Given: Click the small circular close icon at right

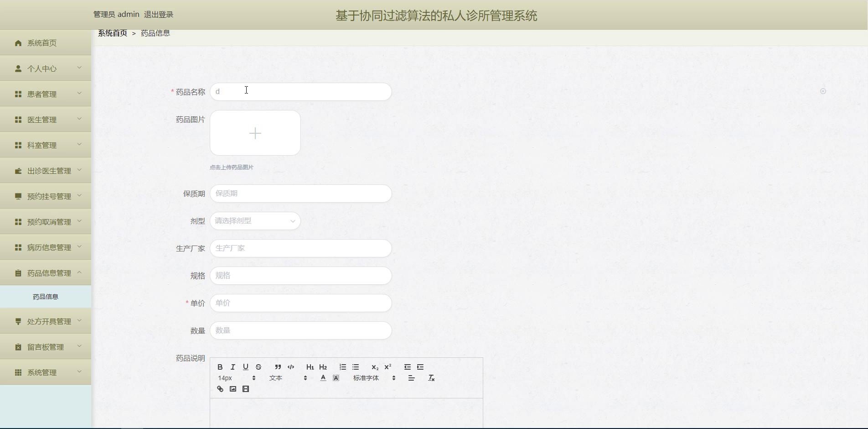Looking at the screenshot, I should pos(823,91).
